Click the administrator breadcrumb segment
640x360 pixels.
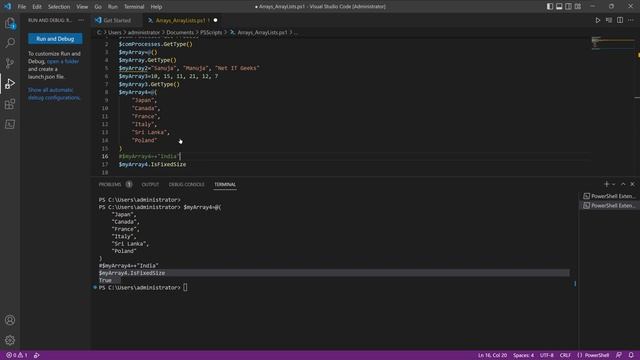pos(144,32)
